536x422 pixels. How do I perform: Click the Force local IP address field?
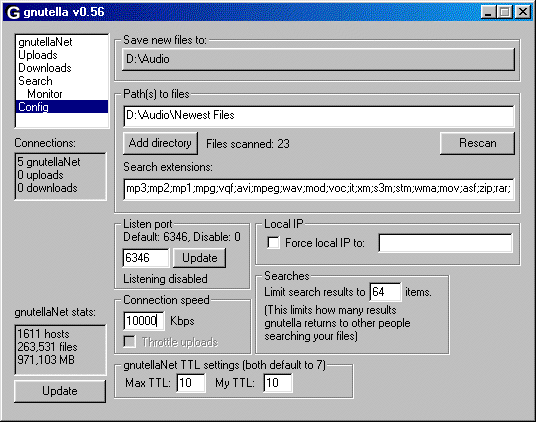pyautogui.click(x=445, y=243)
